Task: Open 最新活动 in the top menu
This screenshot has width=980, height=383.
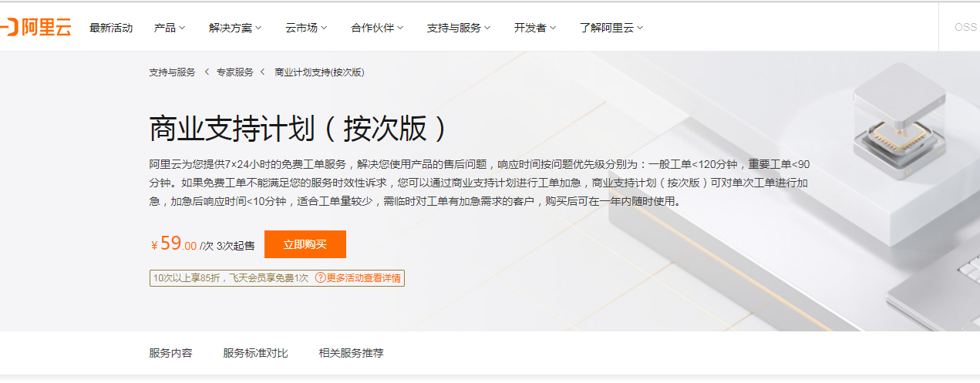Action: click(x=111, y=28)
